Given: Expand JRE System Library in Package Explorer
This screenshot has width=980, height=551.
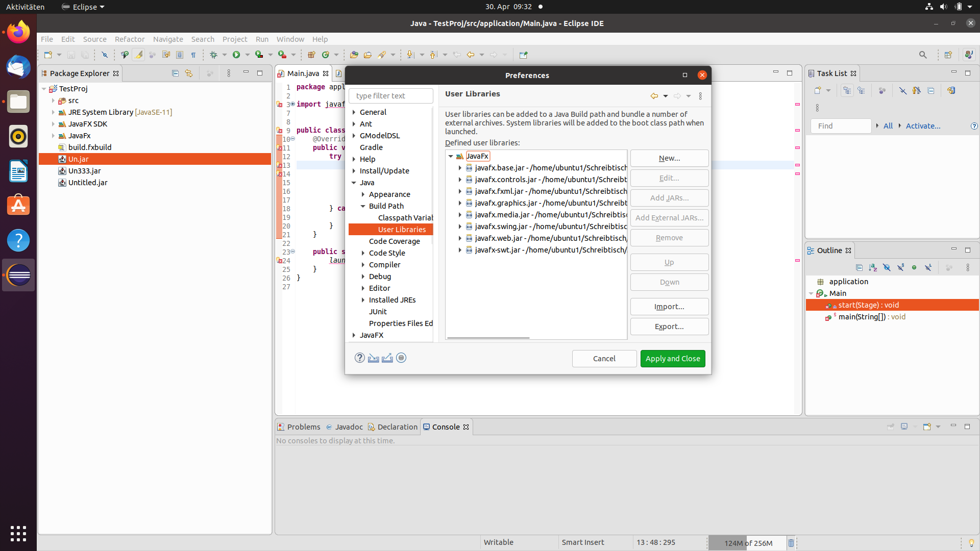Looking at the screenshot, I should click(x=53, y=112).
